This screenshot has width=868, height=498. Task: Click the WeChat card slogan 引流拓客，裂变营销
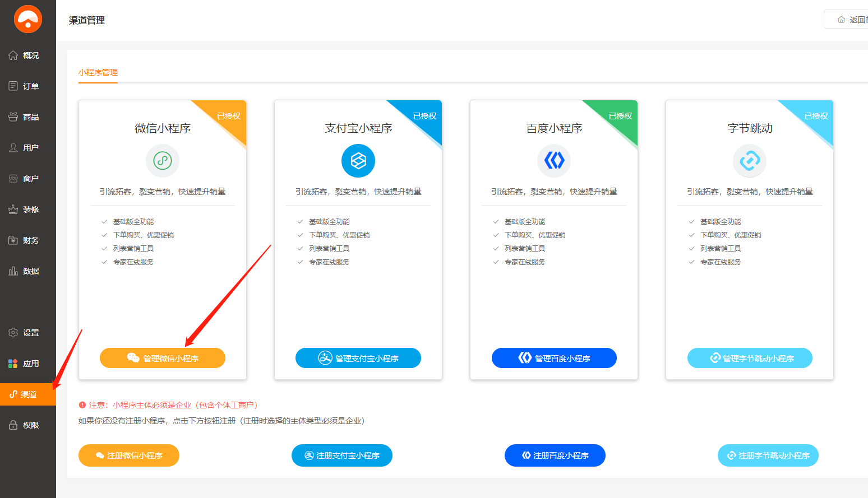pos(163,192)
